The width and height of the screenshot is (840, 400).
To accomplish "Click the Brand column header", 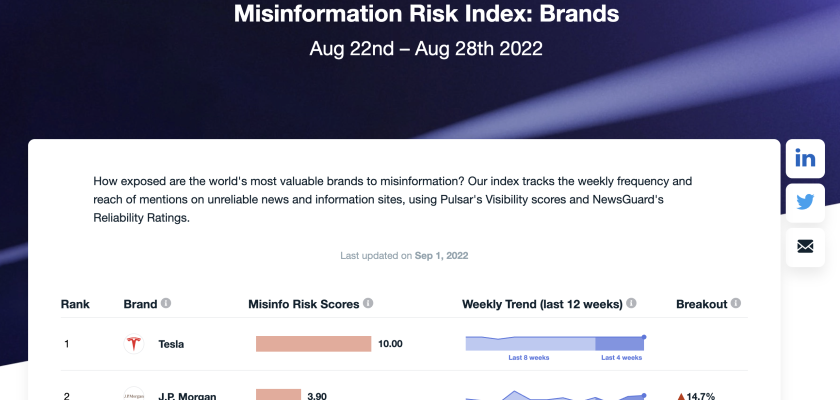I will pos(140,303).
